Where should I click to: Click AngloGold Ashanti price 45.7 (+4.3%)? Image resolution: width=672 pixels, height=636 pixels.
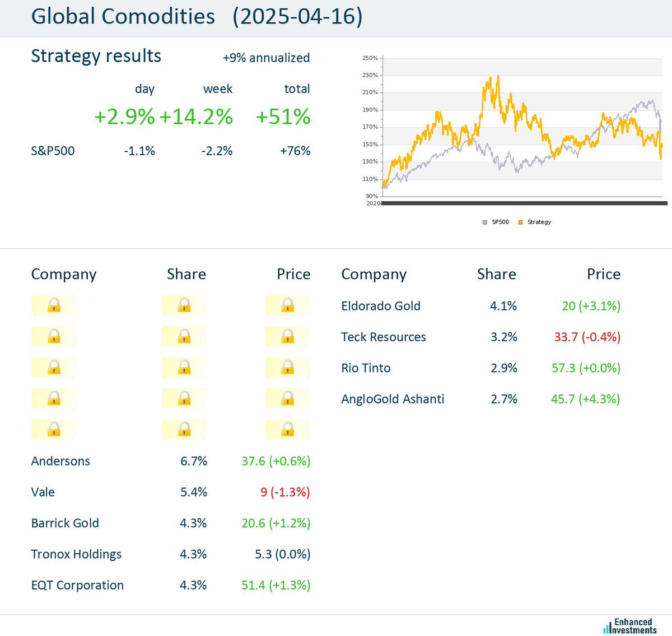point(585,399)
